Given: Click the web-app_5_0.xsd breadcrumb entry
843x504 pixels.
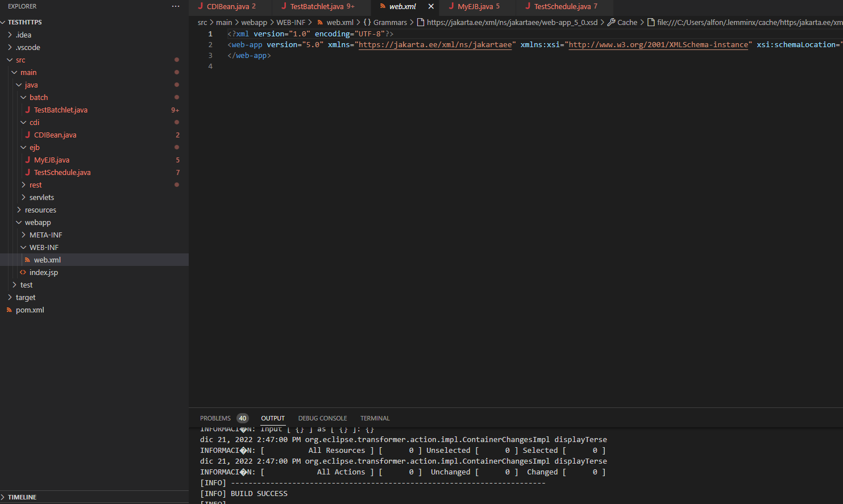Looking at the screenshot, I should point(512,22).
